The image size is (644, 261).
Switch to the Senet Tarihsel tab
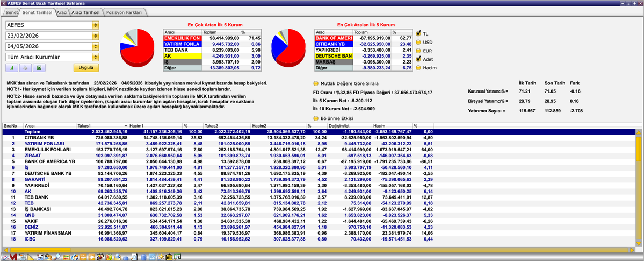click(37, 12)
